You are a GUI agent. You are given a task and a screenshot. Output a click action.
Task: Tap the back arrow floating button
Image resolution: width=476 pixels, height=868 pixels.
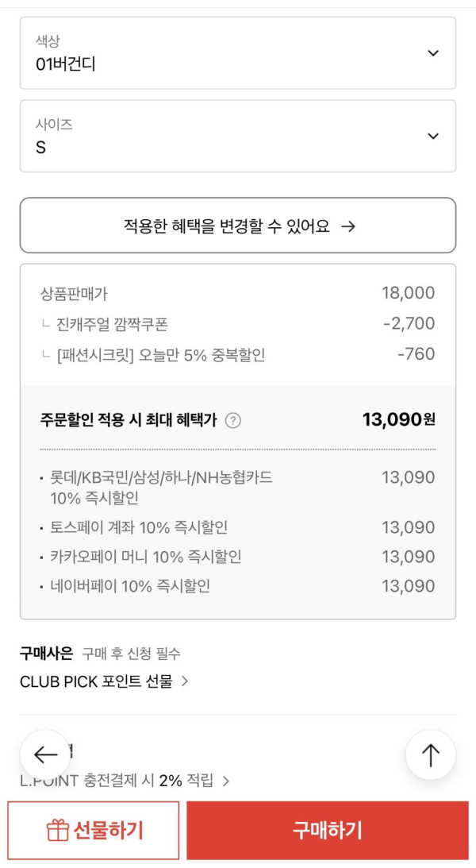pos(45,754)
